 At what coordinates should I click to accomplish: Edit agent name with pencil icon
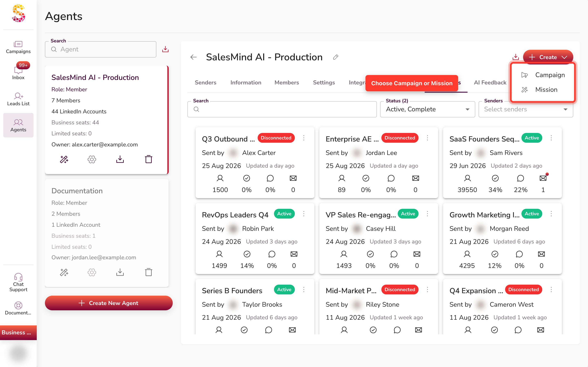click(336, 57)
